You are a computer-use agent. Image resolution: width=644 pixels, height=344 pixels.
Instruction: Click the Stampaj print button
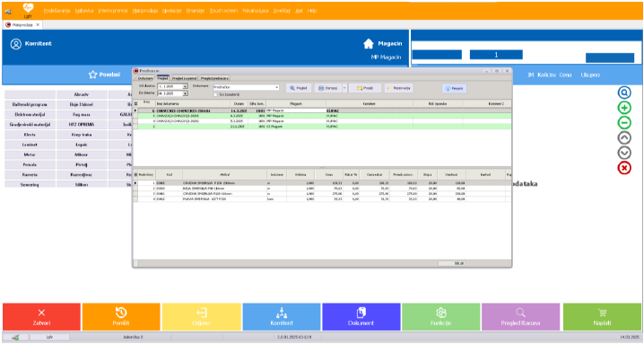(327, 88)
